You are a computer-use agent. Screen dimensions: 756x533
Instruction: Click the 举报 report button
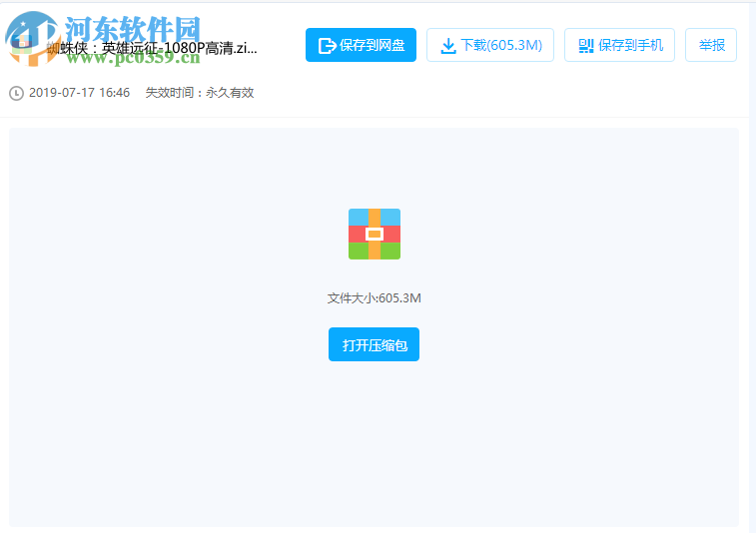(x=711, y=45)
